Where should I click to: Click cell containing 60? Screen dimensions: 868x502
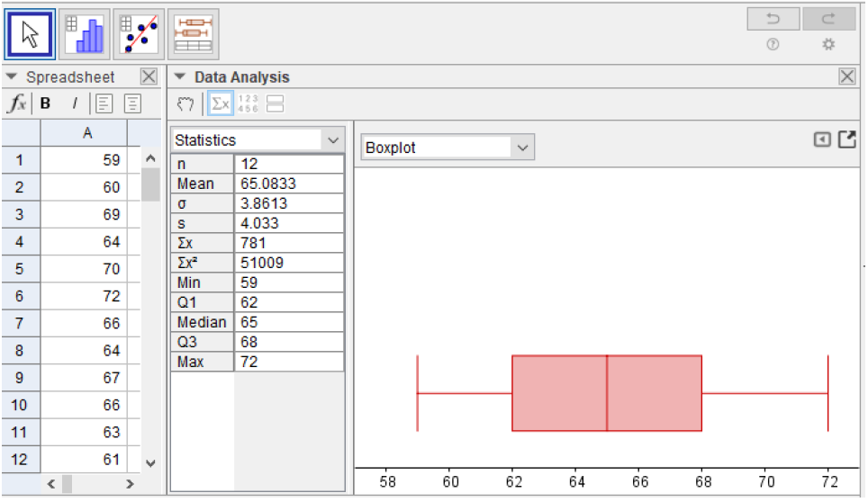84,187
